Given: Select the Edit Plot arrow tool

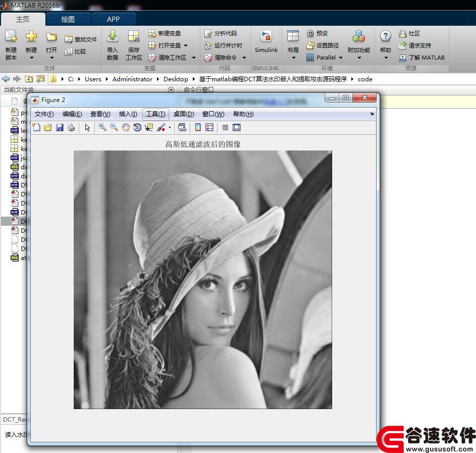Looking at the screenshot, I should point(87,127).
